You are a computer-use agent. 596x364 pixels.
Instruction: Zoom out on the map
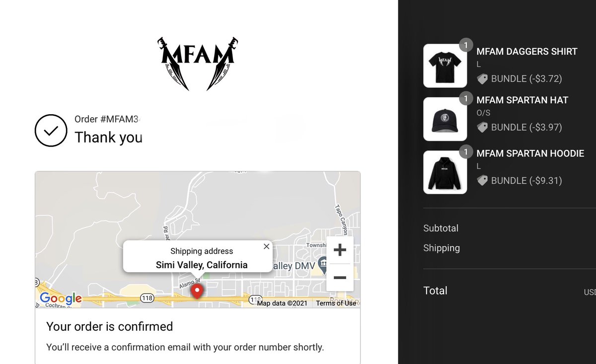click(340, 277)
